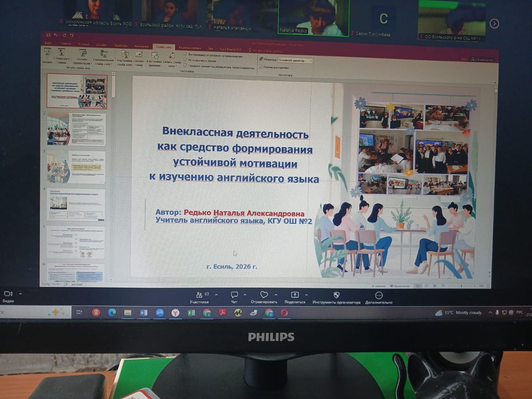532x399 pixels.
Task: Click Zoom Поделиться share screen icon
Action: tap(295, 295)
